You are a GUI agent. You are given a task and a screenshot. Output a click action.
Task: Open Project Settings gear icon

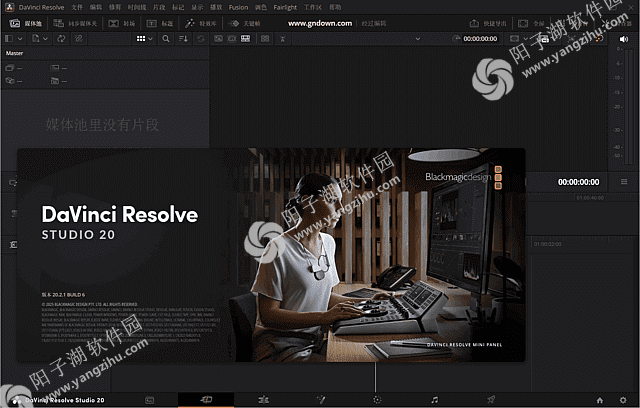(623, 400)
